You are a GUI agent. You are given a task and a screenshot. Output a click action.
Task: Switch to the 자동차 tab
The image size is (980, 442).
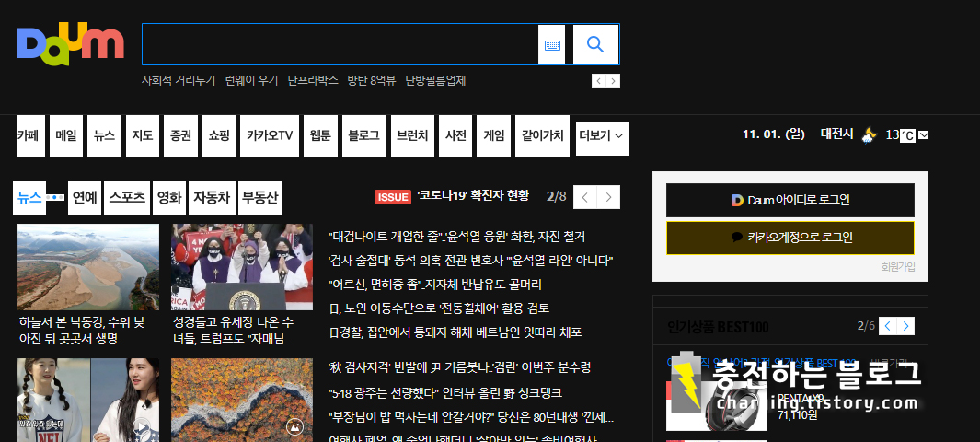point(213,198)
